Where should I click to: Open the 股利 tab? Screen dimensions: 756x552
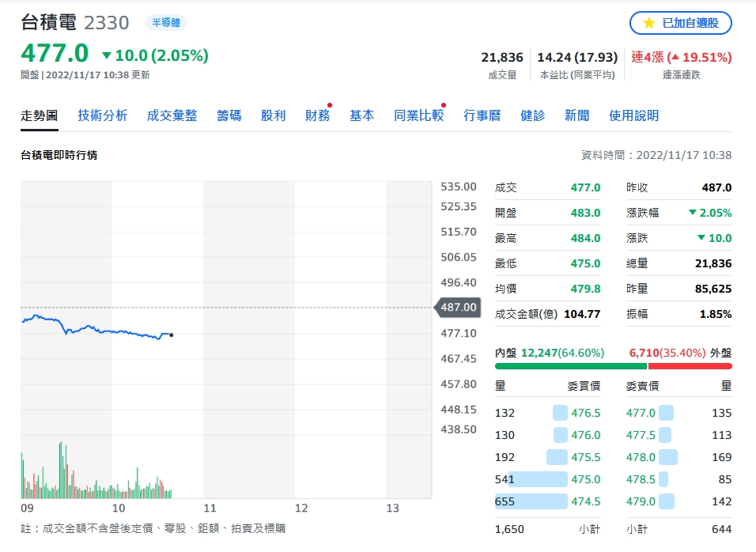click(x=274, y=115)
